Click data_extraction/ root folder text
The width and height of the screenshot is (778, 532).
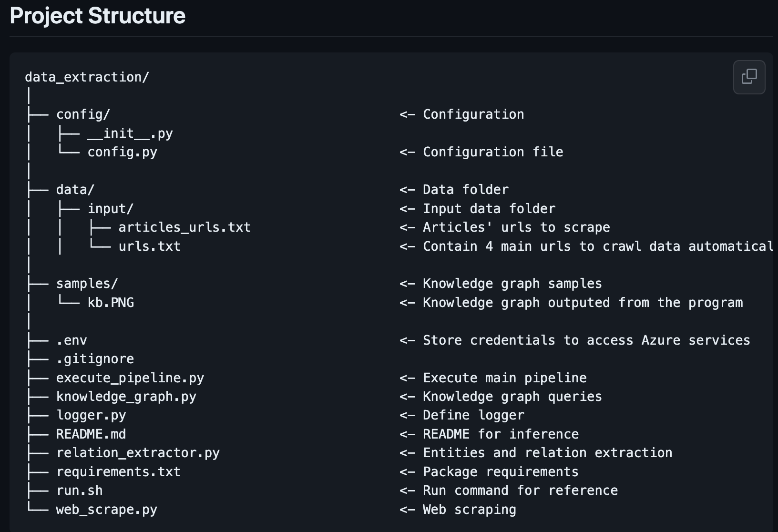(x=87, y=77)
